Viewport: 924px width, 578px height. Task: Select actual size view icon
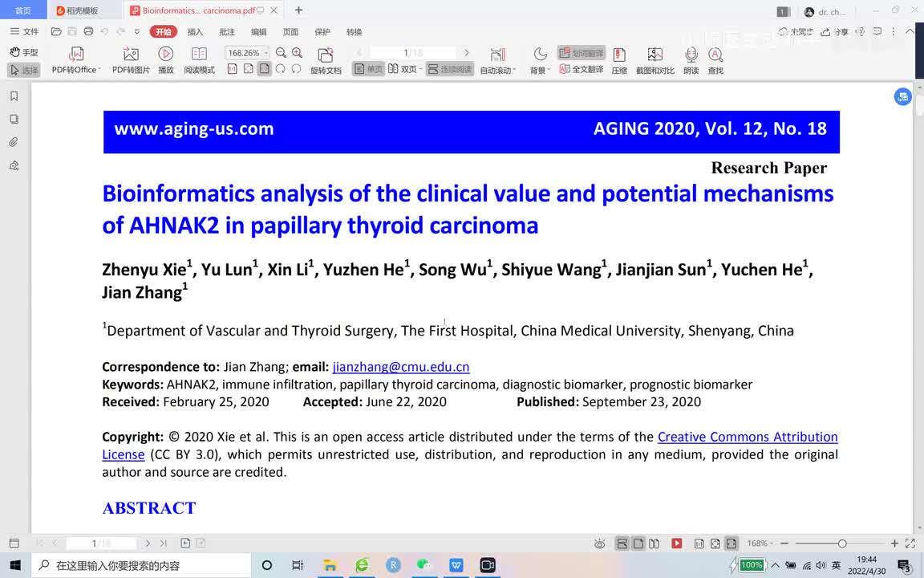tap(232, 70)
